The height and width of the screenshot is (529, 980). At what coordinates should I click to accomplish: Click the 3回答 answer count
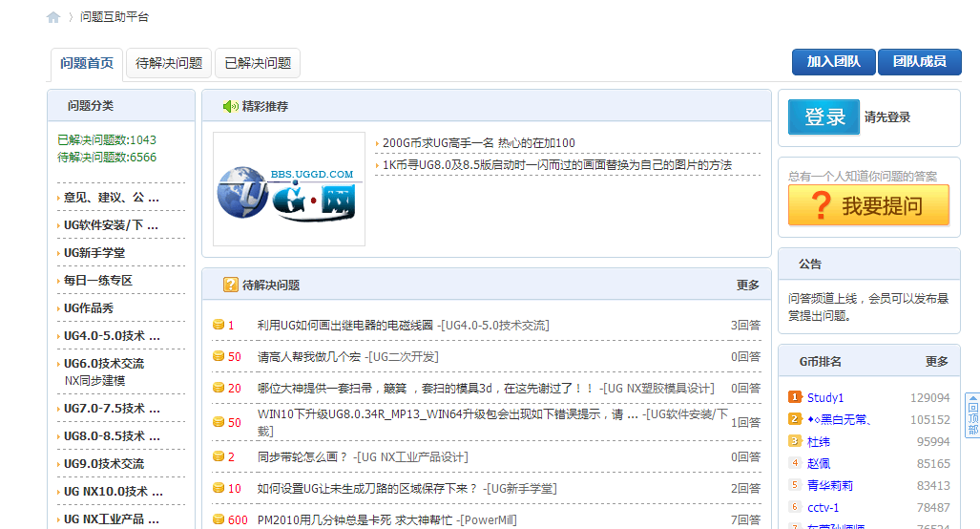pos(745,326)
